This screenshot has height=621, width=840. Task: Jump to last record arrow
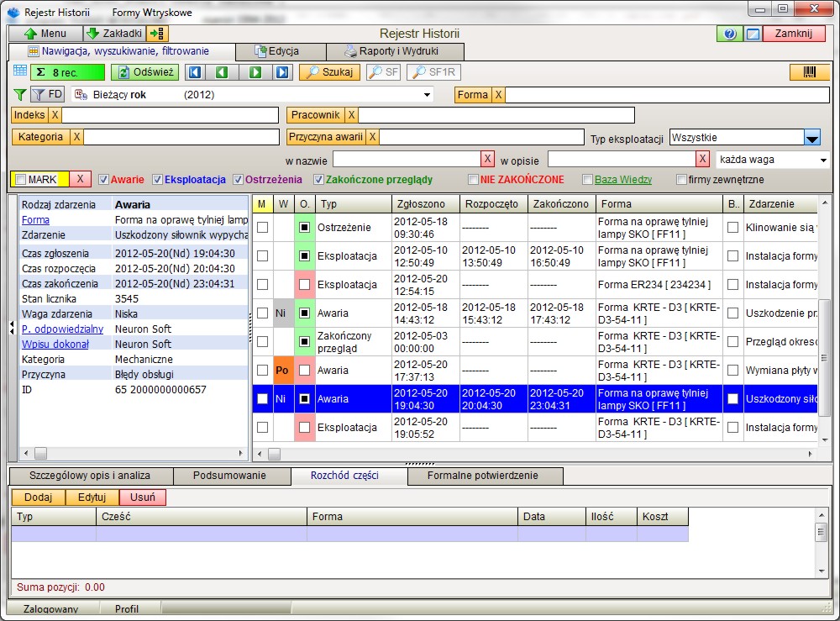(x=282, y=72)
